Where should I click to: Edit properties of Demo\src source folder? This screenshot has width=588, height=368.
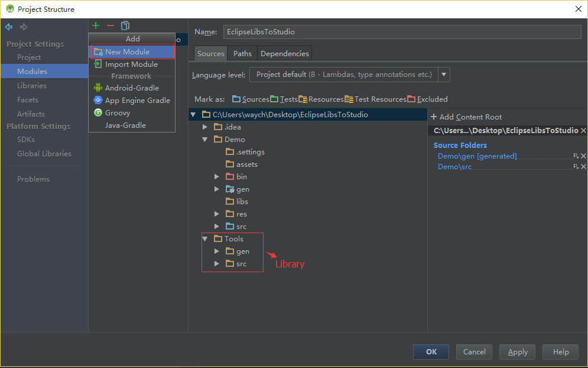576,166
